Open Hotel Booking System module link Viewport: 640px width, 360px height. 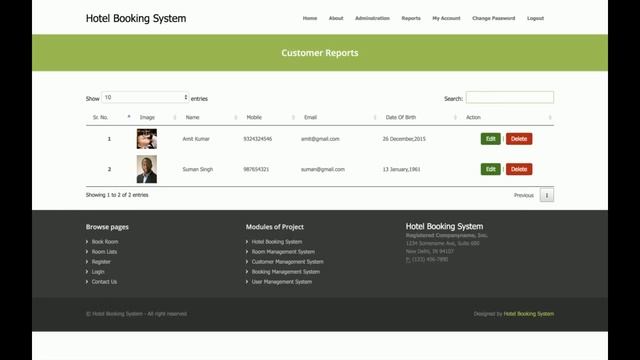tap(277, 242)
